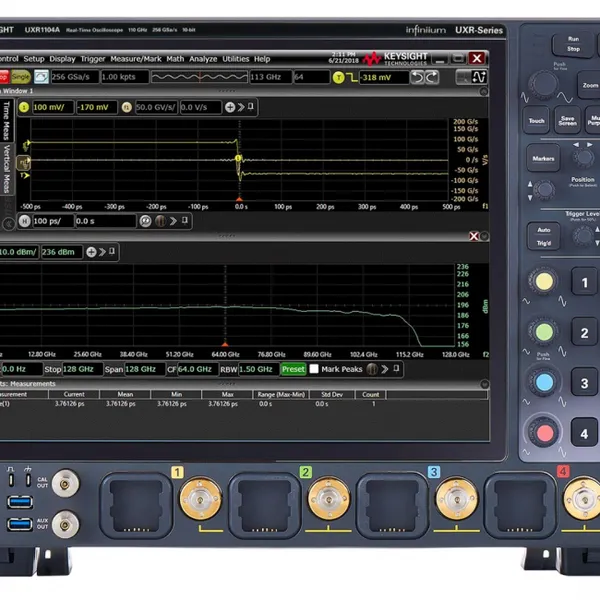Click the zoom magnifier icon in horizontal bar
This screenshot has width=600, height=600.
coord(145,221)
